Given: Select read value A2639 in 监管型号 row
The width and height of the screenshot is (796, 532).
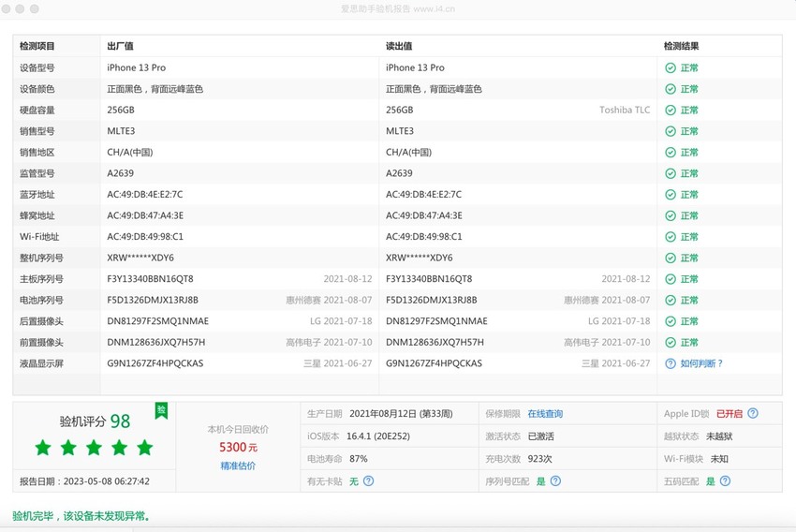Looking at the screenshot, I should (x=399, y=173).
